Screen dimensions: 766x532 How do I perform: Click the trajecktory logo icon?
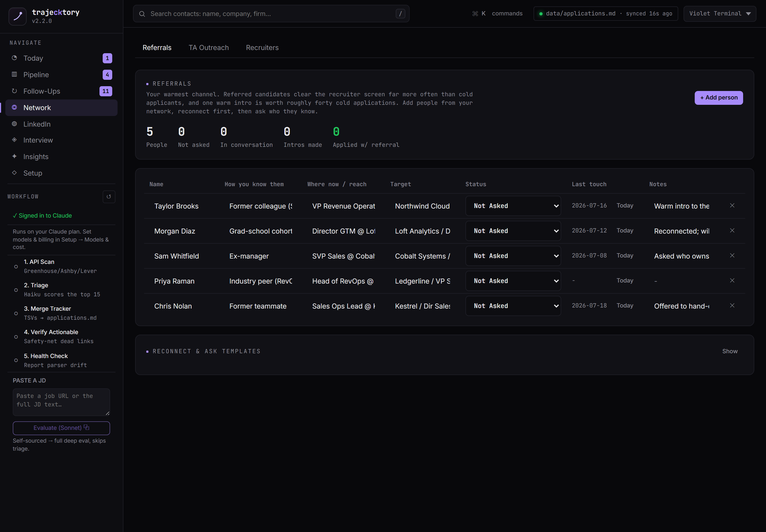click(x=17, y=16)
